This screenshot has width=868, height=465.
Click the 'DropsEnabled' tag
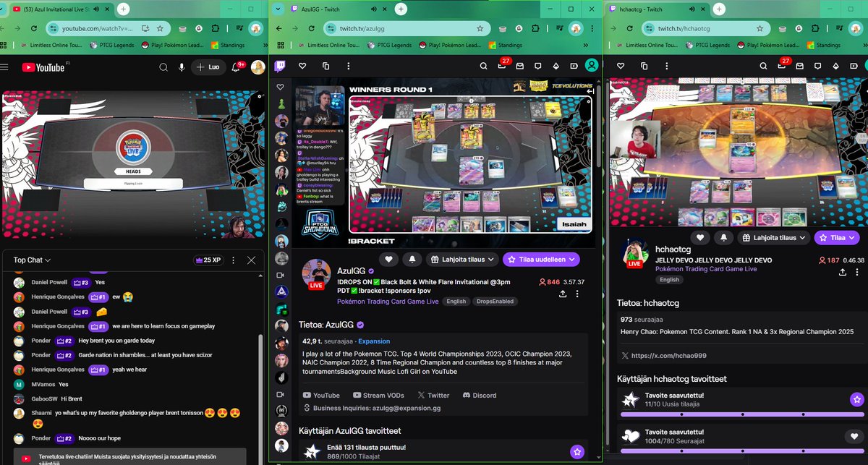495,302
